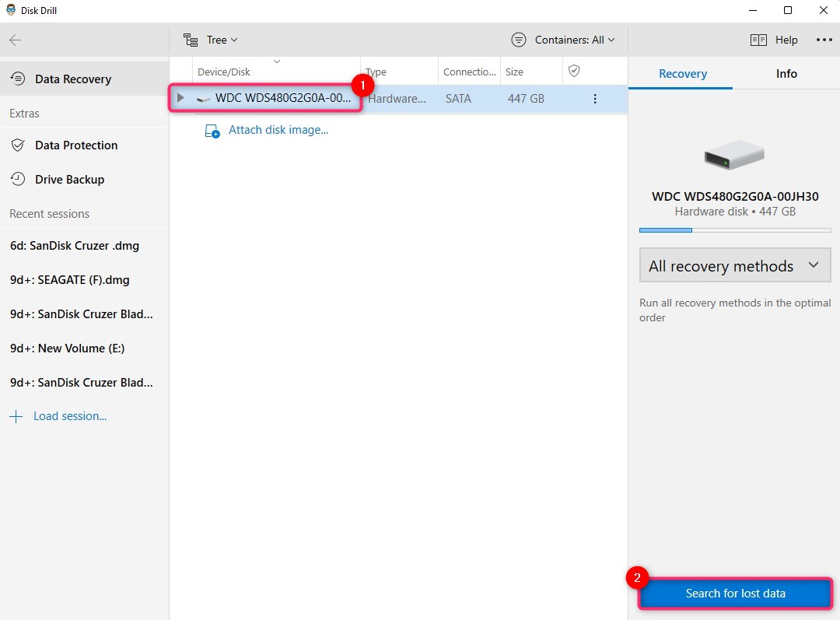Click the SATA connection cell
This screenshot has height=620, width=840.
click(459, 99)
